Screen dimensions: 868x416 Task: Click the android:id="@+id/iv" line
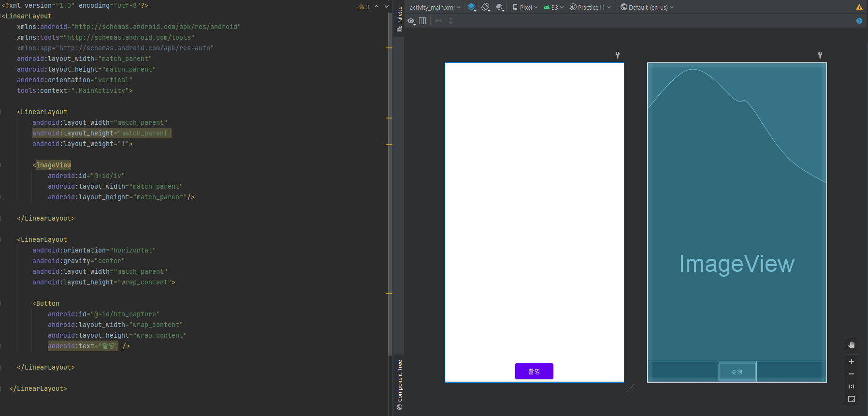[86, 176]
